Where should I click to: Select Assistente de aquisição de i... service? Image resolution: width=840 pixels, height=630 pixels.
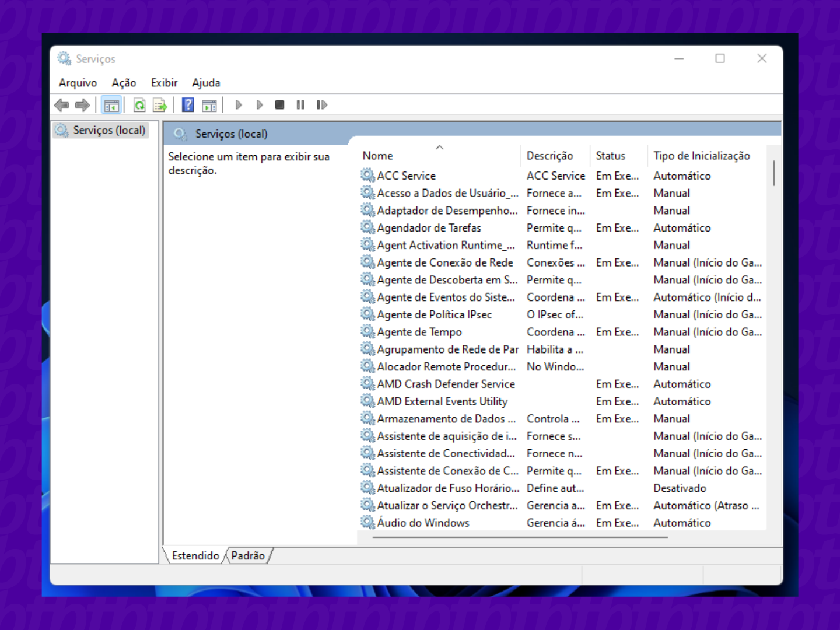tap(447, 436)
